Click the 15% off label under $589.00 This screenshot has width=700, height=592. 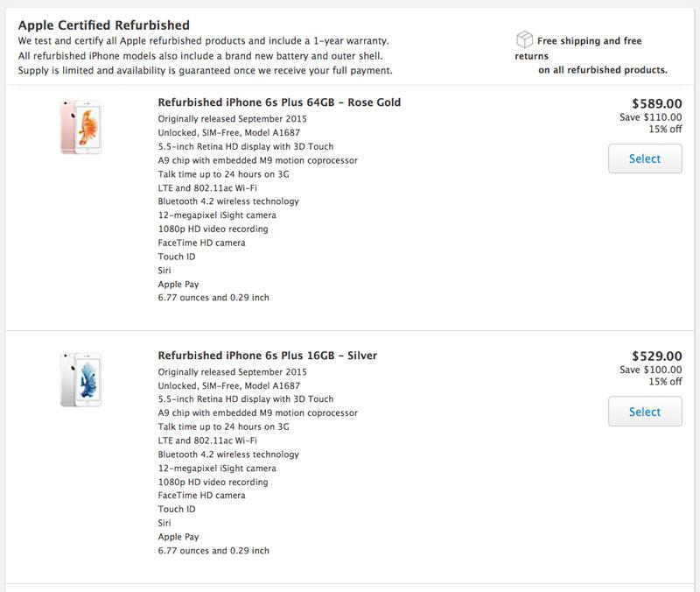[665, 130]
